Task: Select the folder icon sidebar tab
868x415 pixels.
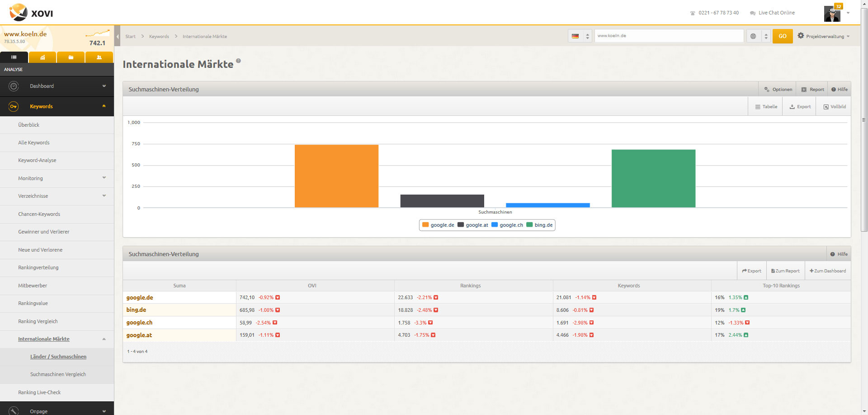Action: tap(71, 57)
